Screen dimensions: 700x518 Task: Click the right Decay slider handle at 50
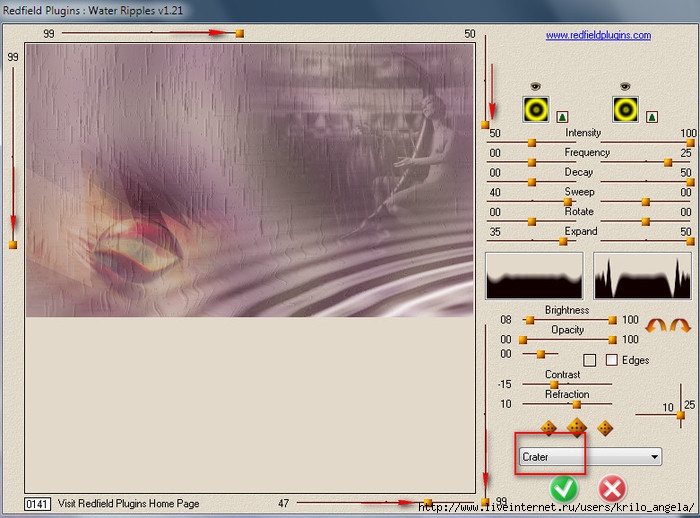[x=690, y=182]
